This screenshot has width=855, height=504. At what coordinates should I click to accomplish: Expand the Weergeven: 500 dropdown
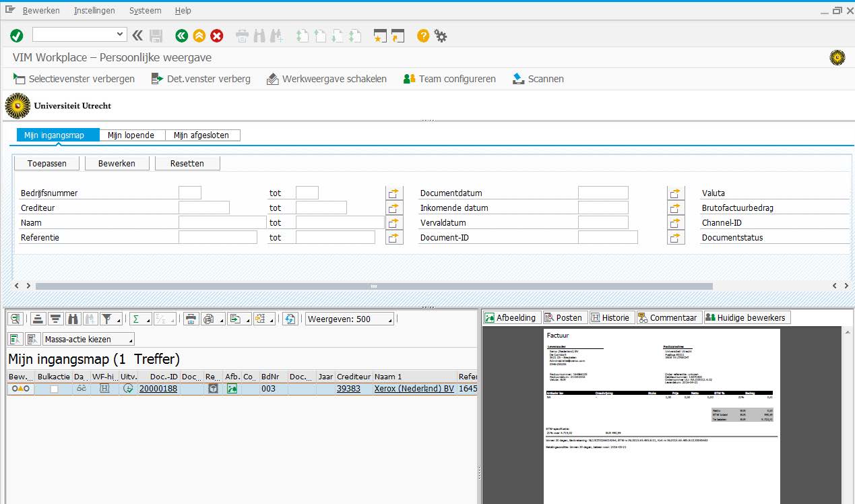click(x=349, y=319)
